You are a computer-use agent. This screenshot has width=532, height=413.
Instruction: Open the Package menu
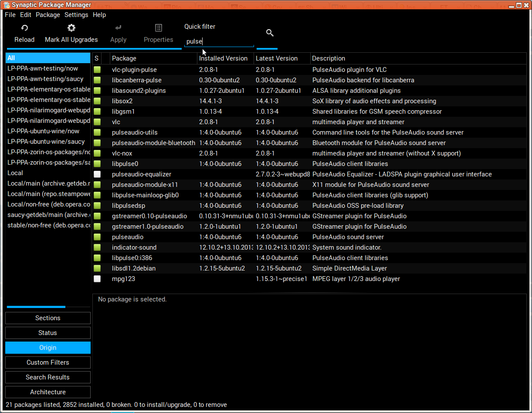pos(48,15)
